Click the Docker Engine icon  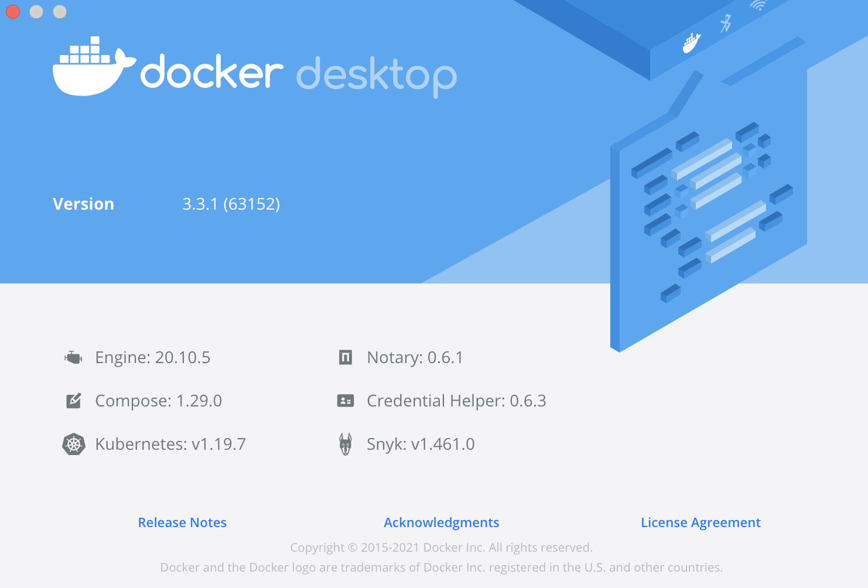point(73,357)
